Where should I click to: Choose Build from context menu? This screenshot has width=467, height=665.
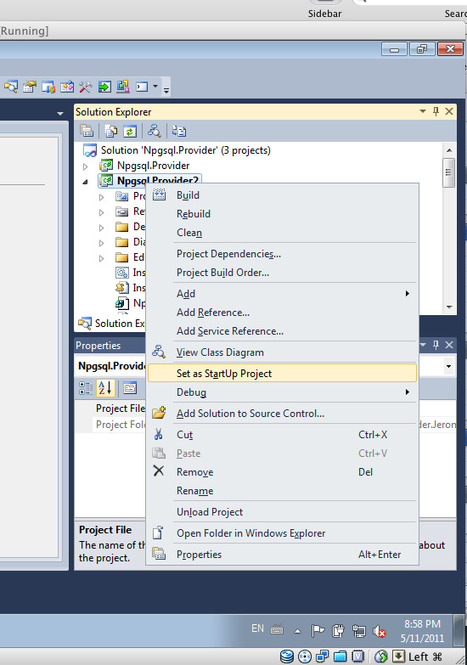pos(282,195)
